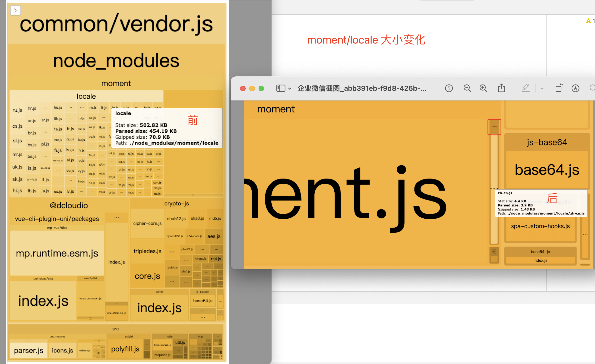This screenshot has height=364, width=595.
Task: Expand the analyzer sidebar arrow button
Action: coord(16,10)
